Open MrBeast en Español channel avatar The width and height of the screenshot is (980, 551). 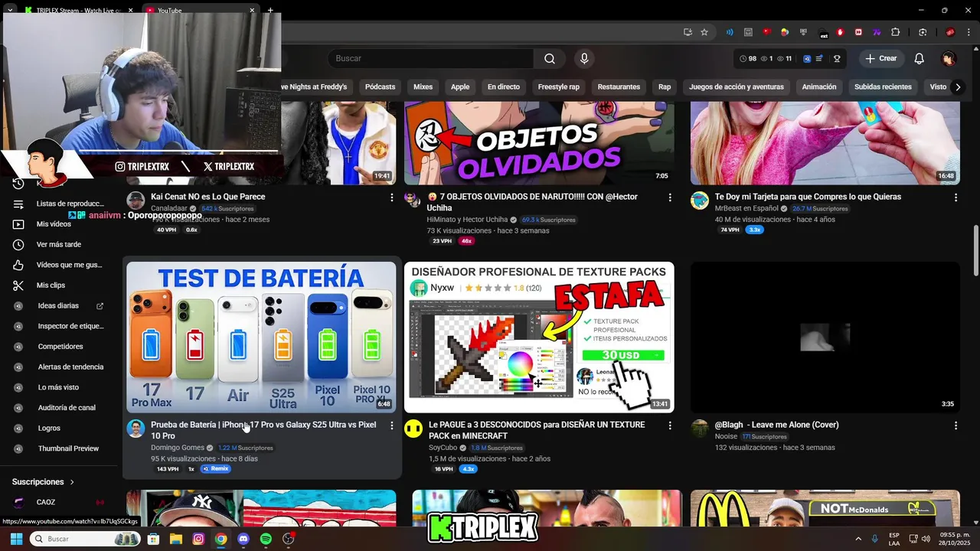coord(700,201)
